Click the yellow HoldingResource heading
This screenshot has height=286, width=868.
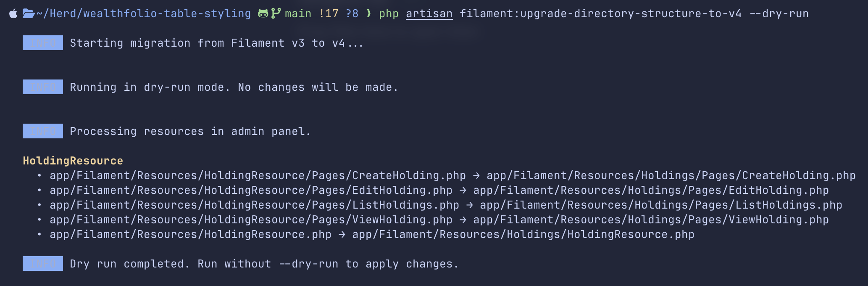click(x=73, y=161)
